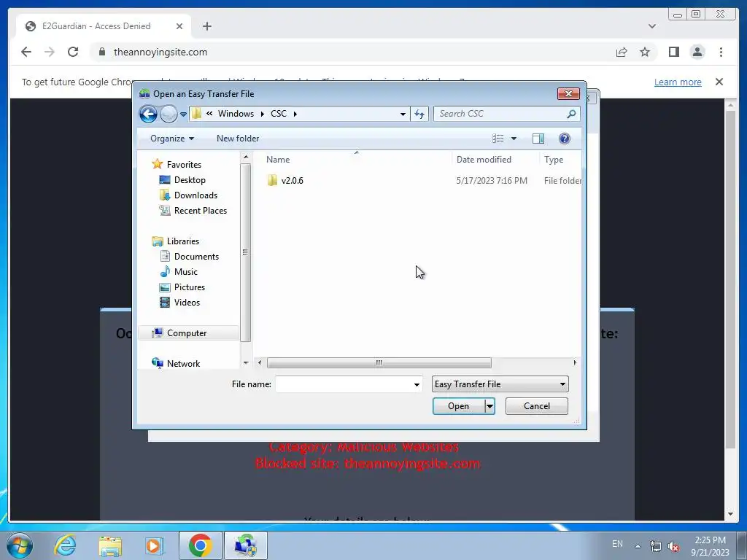Open Easy Transfer File type dropdown
Image resolution: width=747 pixels, height=560 pixels.
(500, 384)
